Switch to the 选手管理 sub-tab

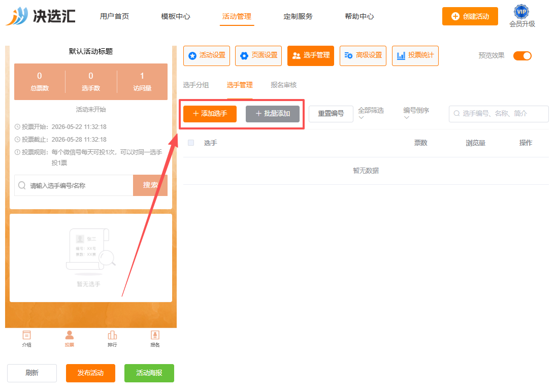[x=240, y=85]
